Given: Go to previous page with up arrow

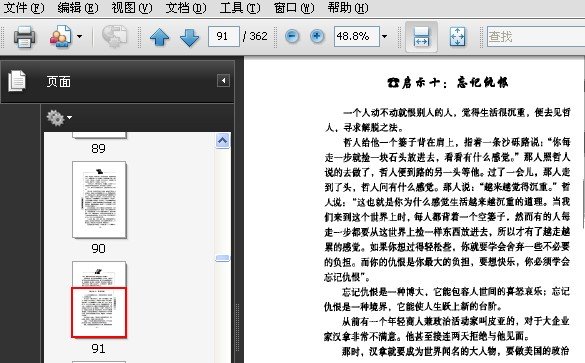Looking at the screenshot, I should (160, 37).
